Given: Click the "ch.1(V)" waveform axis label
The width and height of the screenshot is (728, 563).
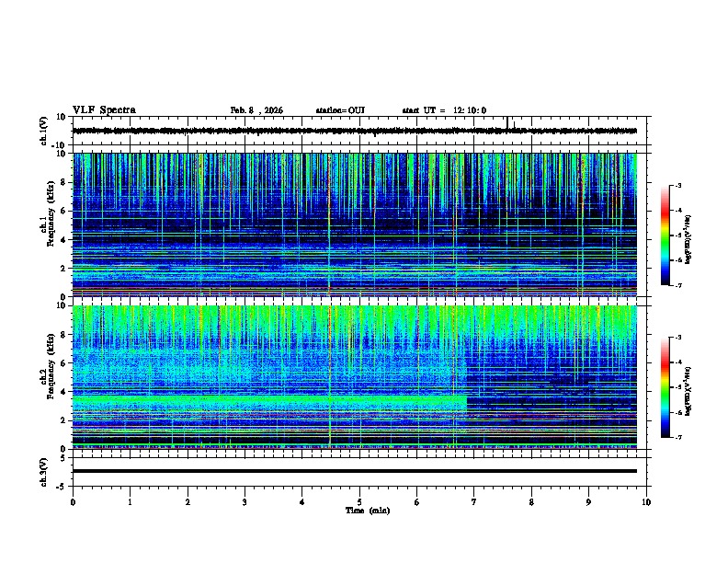Looking at the screenshot, I should pyautogui.click(x=43, y=131).
